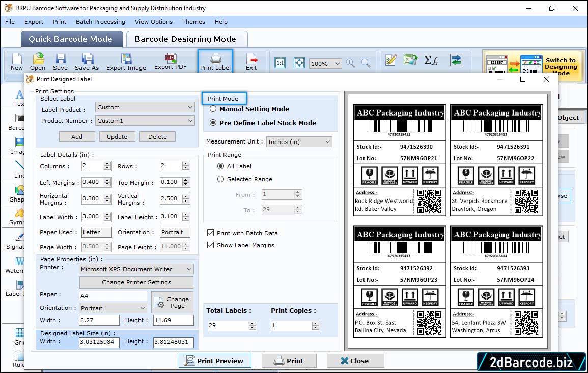
Task: Click the sigma formula icon
Action: click(x=431, y=60)
